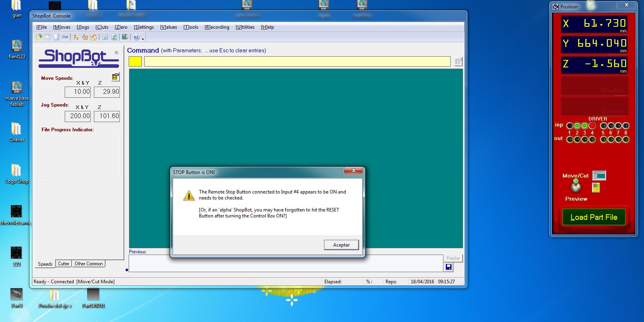644x322 pixels.
Task: Click the green input 2 indicator light
Action: coord(577,126)
